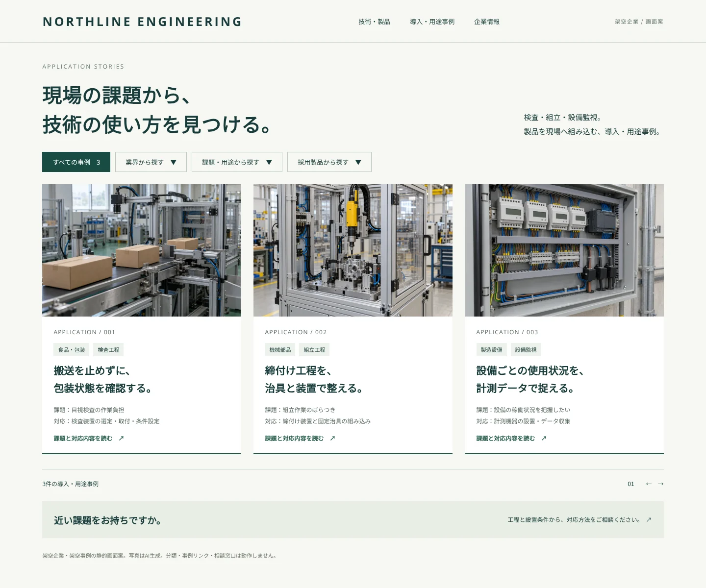
Task: Go to the previous page with left arrow
Action: (649, 484)
